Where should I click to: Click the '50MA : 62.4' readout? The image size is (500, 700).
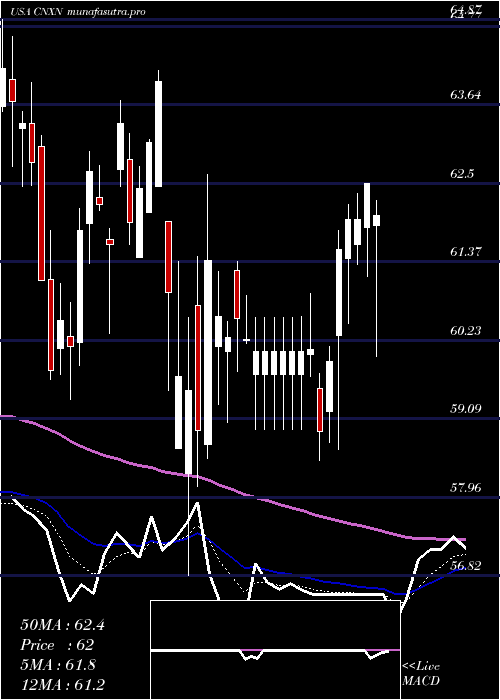[62, 625]
